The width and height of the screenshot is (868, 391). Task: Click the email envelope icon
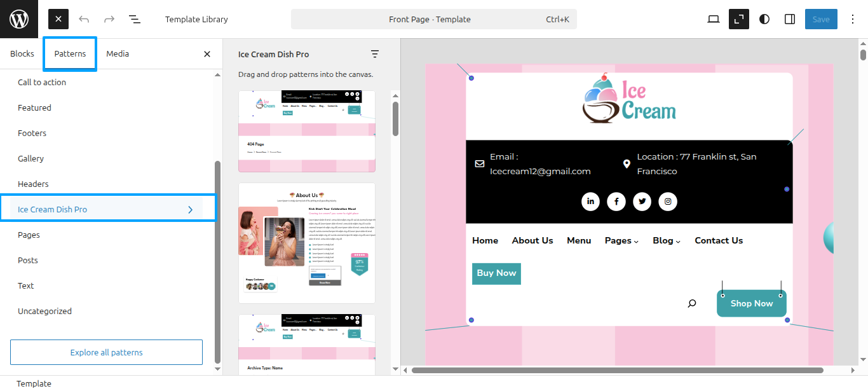[480, 164]
